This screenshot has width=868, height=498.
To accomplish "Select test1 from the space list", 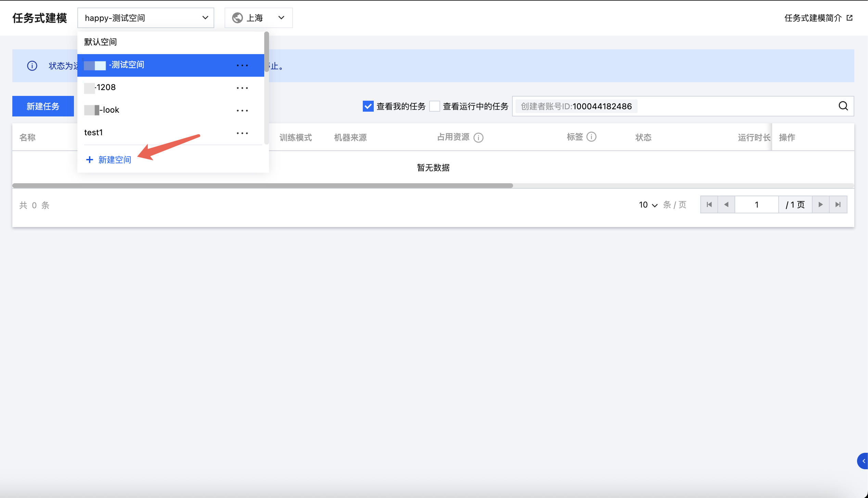I will [x=94, y=133].
